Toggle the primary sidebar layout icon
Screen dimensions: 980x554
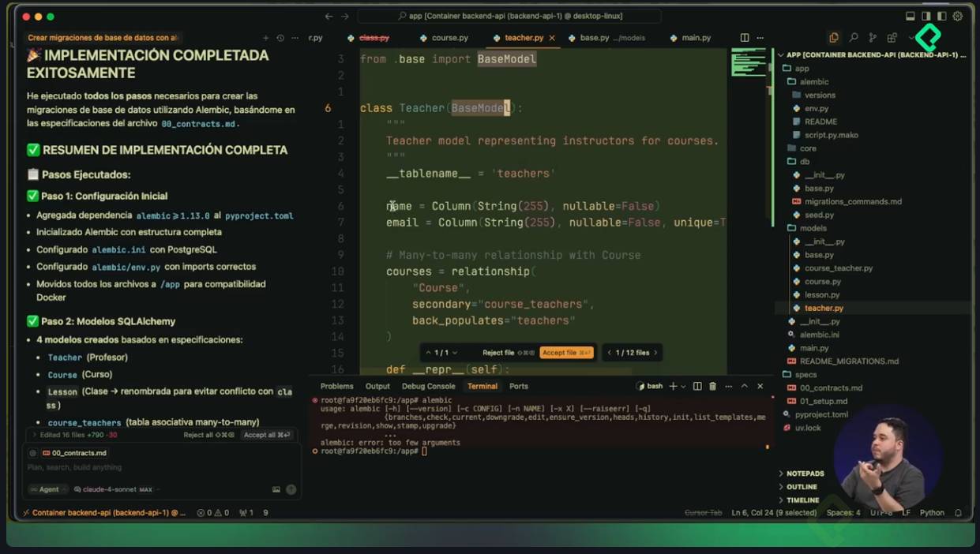coord(926,16)
